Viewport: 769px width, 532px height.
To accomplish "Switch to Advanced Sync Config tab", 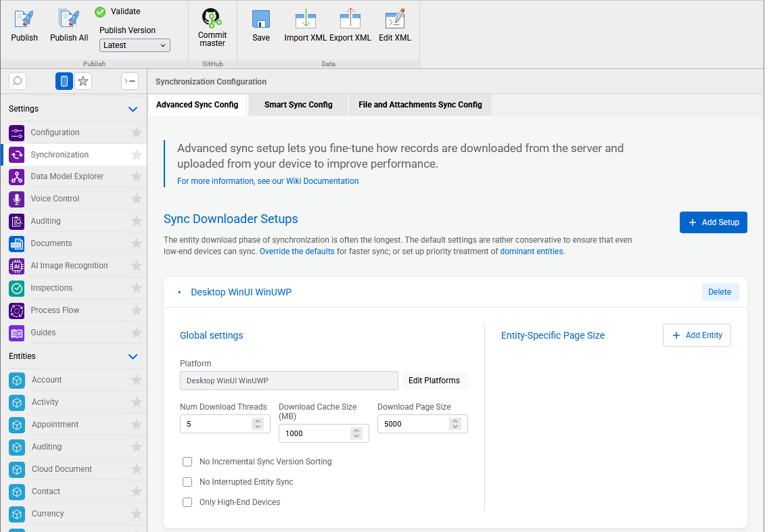I will click(x=197, y=105).
